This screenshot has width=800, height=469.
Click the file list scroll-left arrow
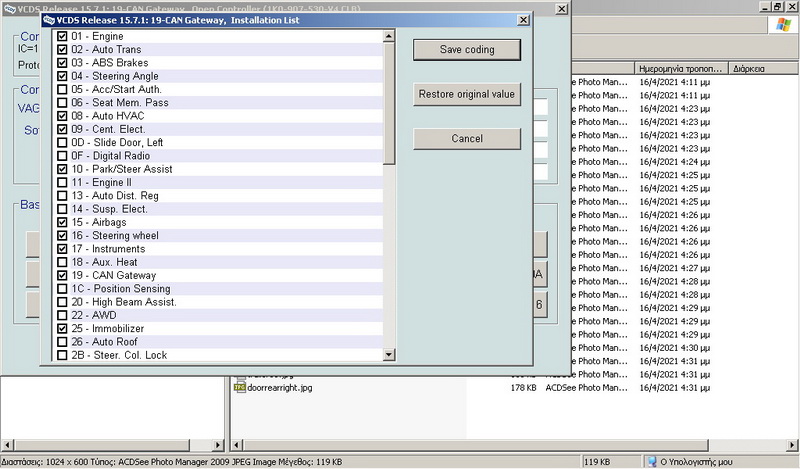pos(236,445)
